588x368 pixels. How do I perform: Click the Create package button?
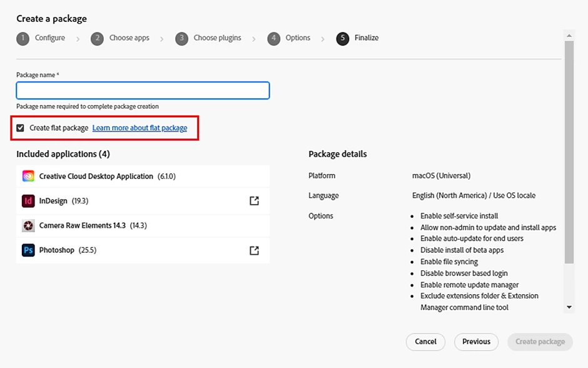540,342
